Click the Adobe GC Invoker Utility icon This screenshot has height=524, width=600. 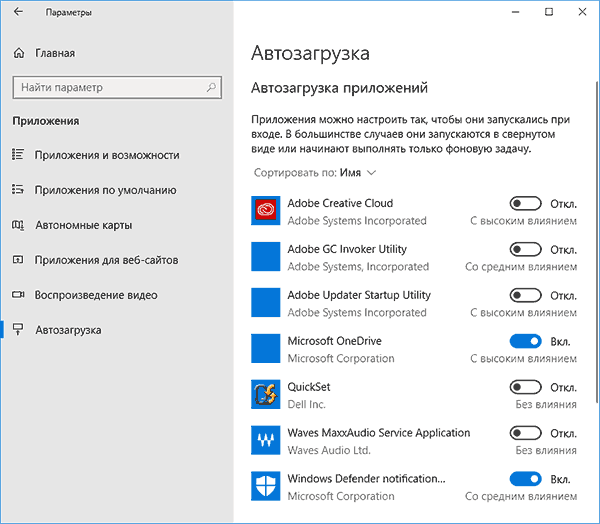pos(266,256)
